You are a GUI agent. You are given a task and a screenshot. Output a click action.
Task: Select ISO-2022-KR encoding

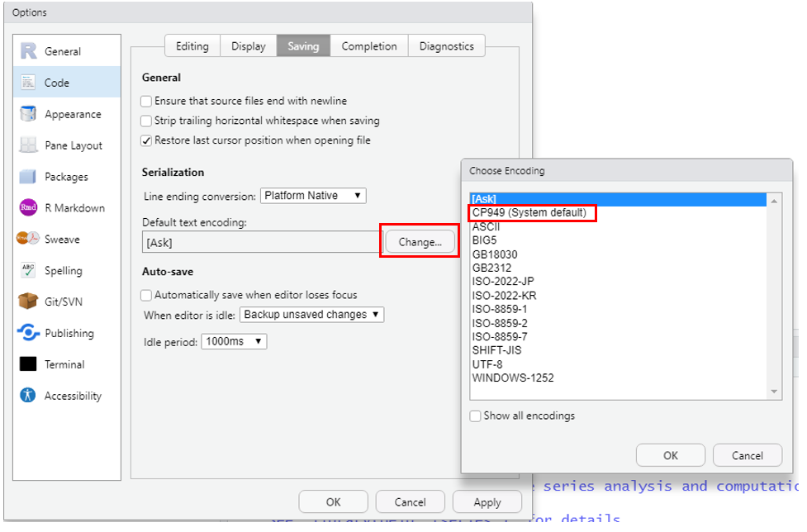pyautogui.click(x=618, y=296)
